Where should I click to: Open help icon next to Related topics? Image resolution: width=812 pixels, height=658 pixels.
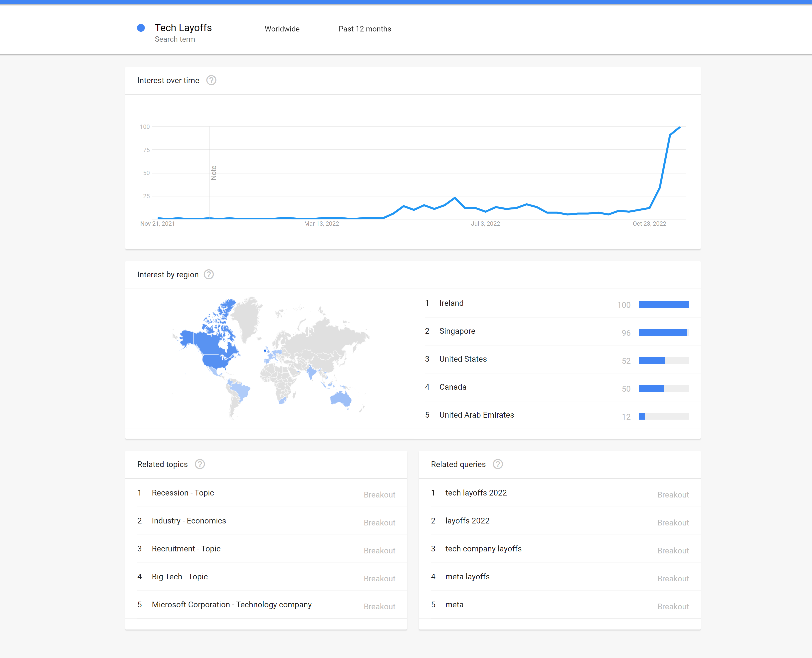pyautogui.click(x=200, y=464)
